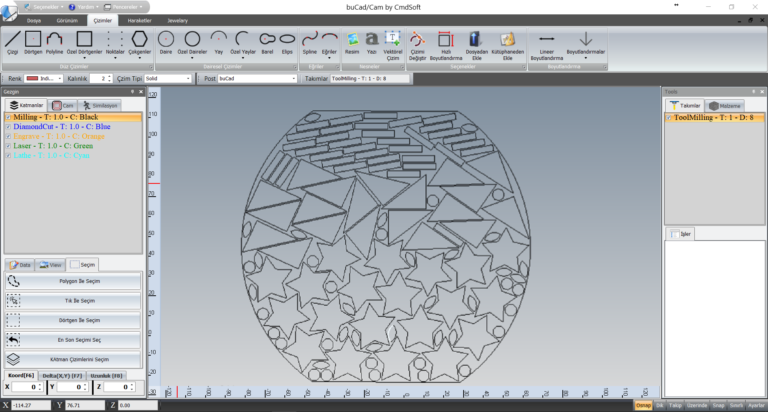Open the Malzeme tab in tools panel
Viewport: 768px width, 412px height.
click(726, 105)
